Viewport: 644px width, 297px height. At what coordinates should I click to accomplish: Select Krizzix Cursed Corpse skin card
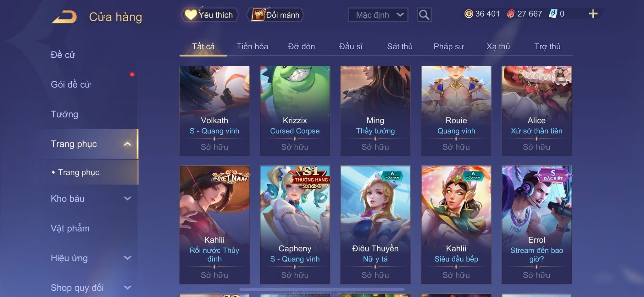[295, 111]
